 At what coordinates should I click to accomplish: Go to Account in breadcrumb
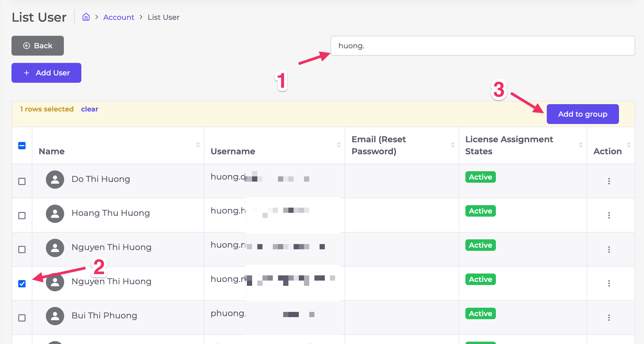[119, 17]
